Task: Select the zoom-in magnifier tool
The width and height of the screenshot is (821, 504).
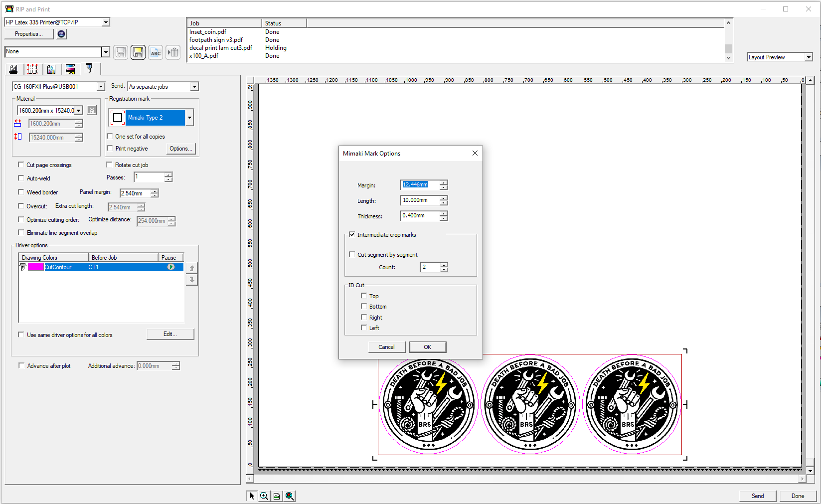Action: pyautogui.click(x=264, y=496)
